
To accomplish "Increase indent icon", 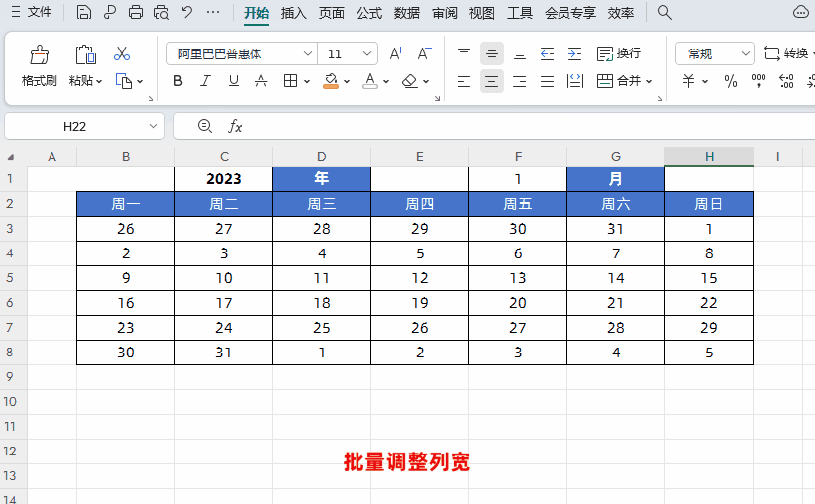I will pos(575,53).
